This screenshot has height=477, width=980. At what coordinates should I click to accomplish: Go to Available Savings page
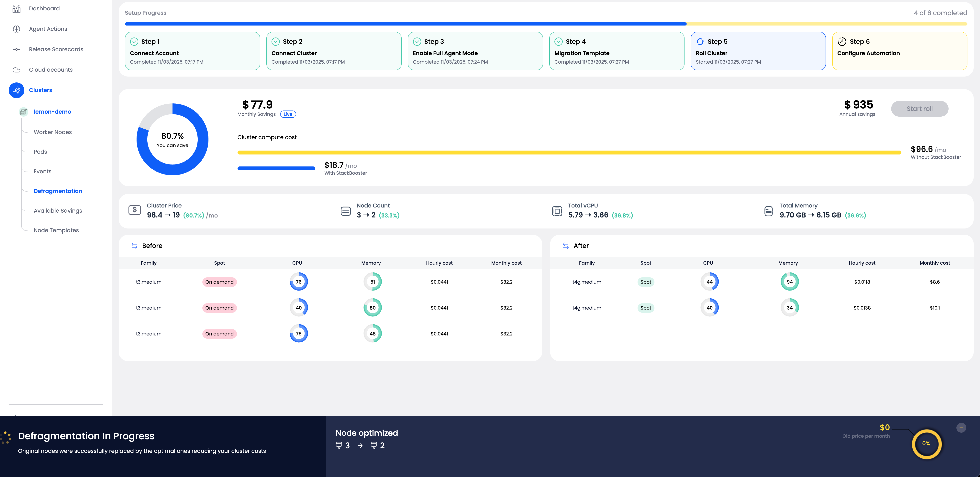[58, 211]
